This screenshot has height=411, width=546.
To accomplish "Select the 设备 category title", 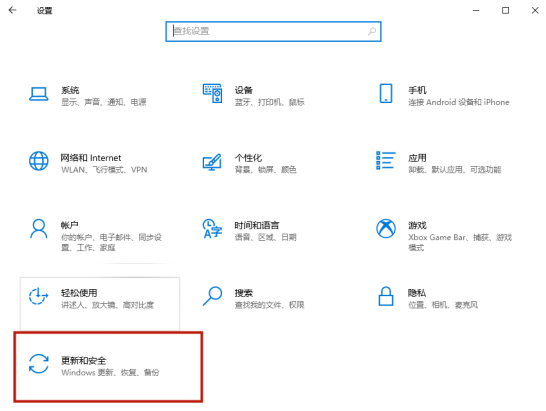I will [243, 90].
